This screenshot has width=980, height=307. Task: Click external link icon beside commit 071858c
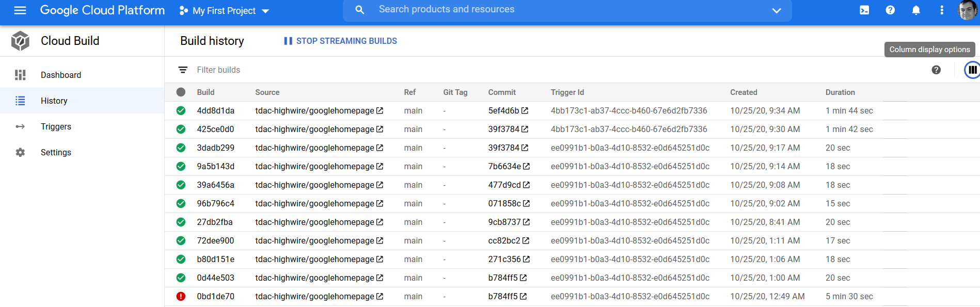point(526,203)
